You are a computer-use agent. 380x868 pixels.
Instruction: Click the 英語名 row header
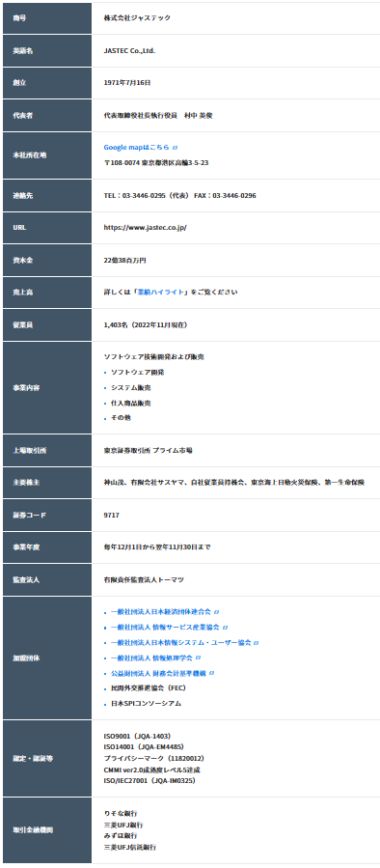(46, 50)
